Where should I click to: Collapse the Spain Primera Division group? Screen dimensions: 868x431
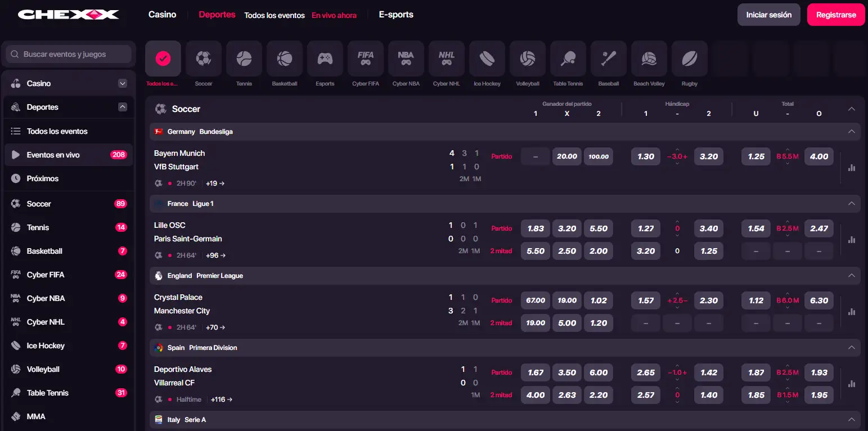pyautogui.click(x=852, y=348)
